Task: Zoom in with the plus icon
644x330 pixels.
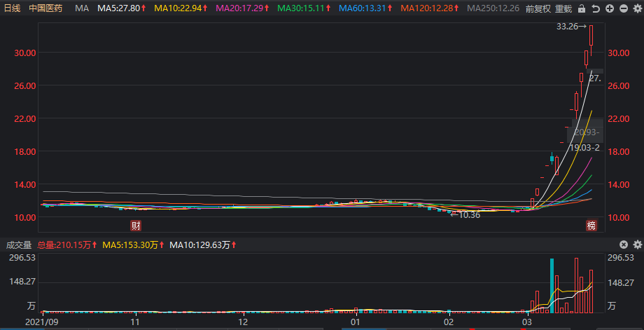Action: click(x=610, y=8)
